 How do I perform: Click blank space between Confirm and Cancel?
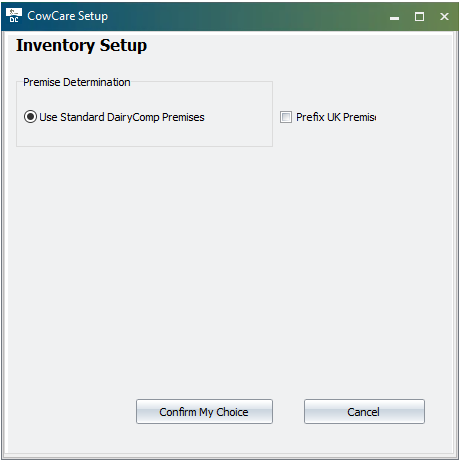[x=288, y=412]
